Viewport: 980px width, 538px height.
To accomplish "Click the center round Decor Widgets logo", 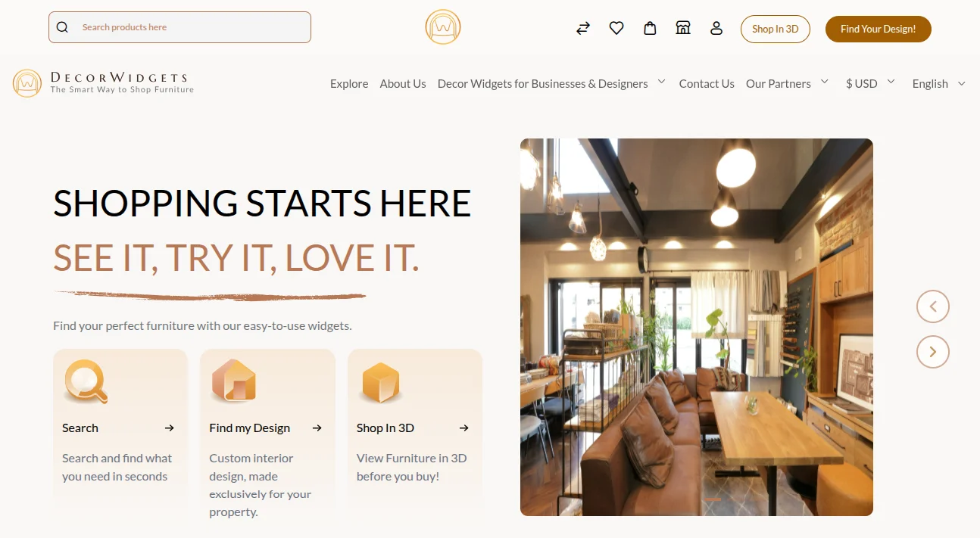I will pyautogui.click(x=443, y=27).
